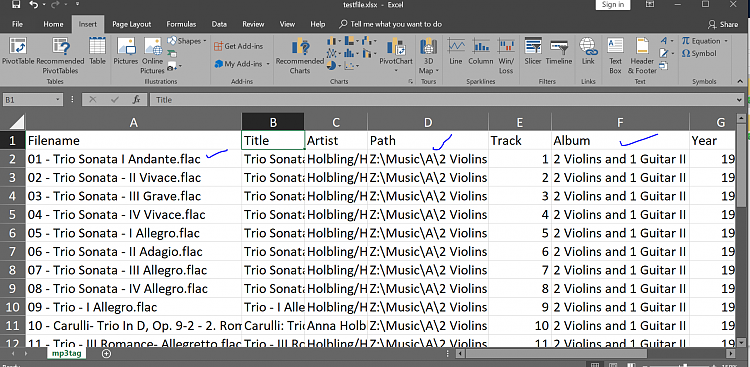Insert Pictures from this device
Viewport: 750px width, 367px height.
(x=125, y=51)
